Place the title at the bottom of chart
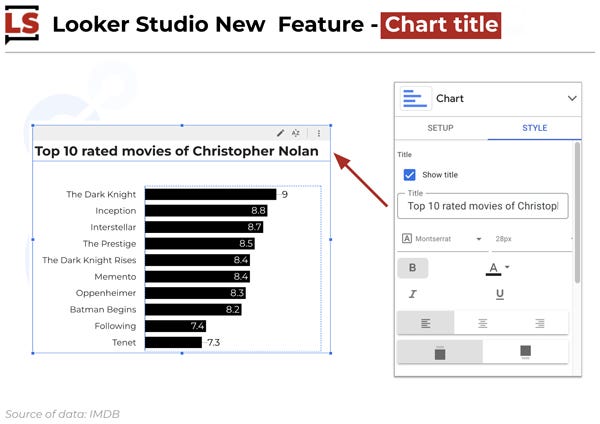The width and height of the screenshot is (600, 424). click(525, 352)
